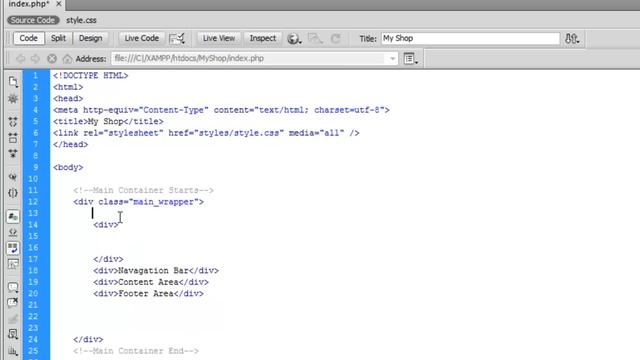The image size is (640, 360).
Task: Click the Stop icon in address bar
Action: tap(52, 59)
